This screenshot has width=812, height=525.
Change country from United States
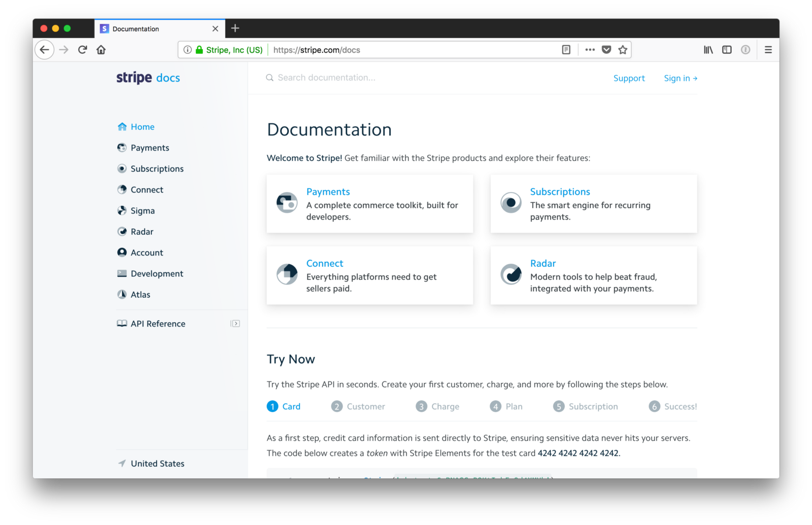(151, 464)
